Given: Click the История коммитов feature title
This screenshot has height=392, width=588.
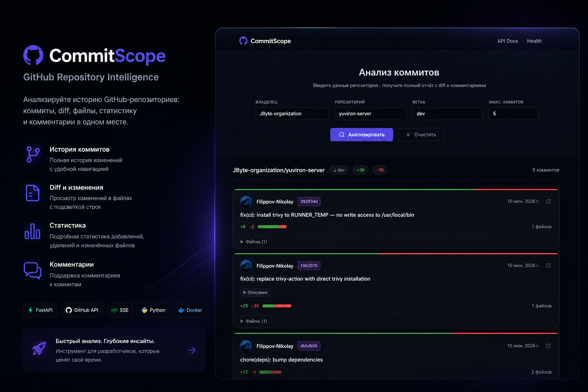Looking at the screenshot, I should coord(80,149).
